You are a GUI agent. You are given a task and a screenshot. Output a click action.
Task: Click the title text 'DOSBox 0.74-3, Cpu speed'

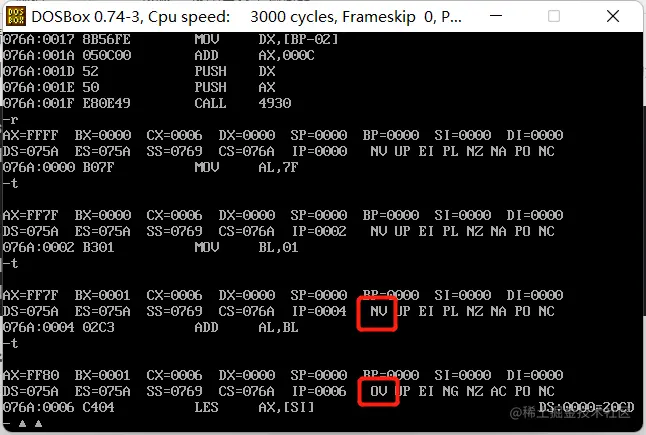click(131, 17)
